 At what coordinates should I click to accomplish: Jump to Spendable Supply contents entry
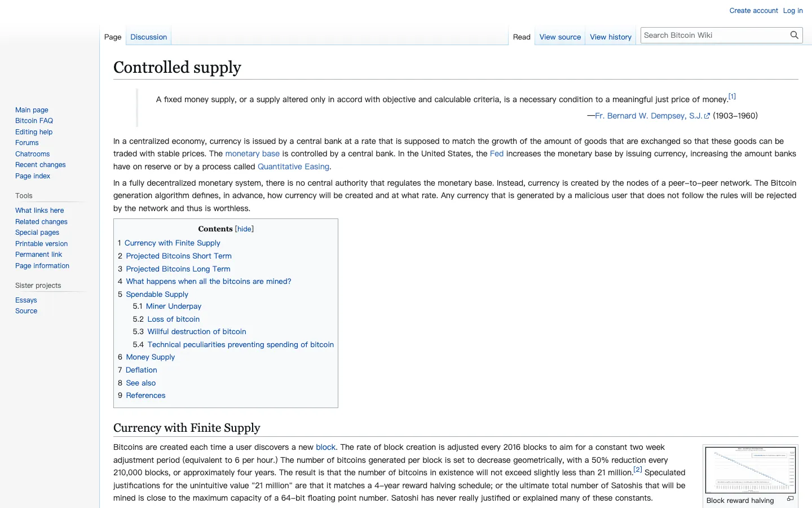[x=157, y=294]
